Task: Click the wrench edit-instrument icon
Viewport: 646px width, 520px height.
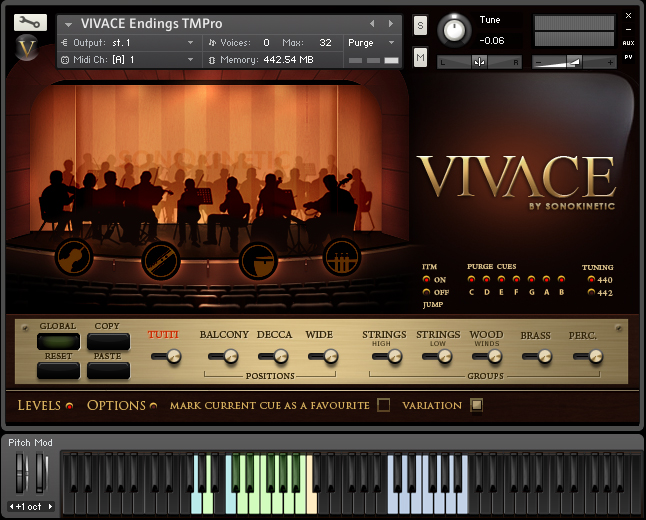Action: (x=31, y=21)
